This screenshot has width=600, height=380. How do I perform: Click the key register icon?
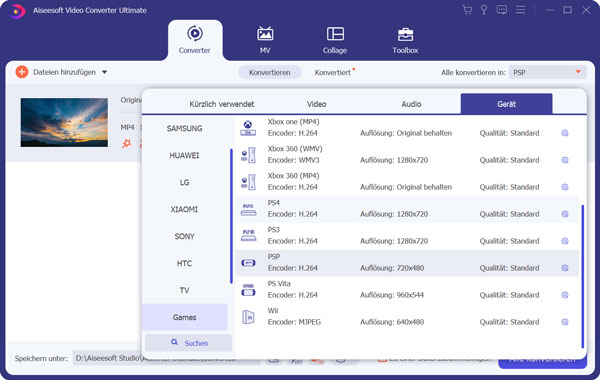[484, 10]
